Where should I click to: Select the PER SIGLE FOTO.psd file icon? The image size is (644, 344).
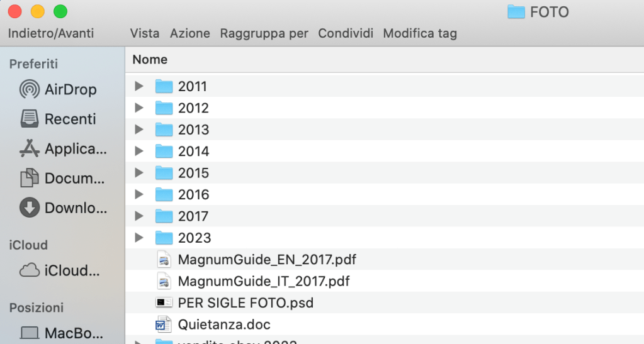164,302
